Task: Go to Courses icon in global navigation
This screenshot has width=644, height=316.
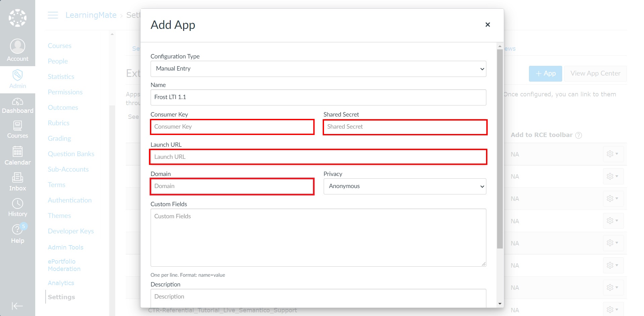Action: (x=17, y=126)
